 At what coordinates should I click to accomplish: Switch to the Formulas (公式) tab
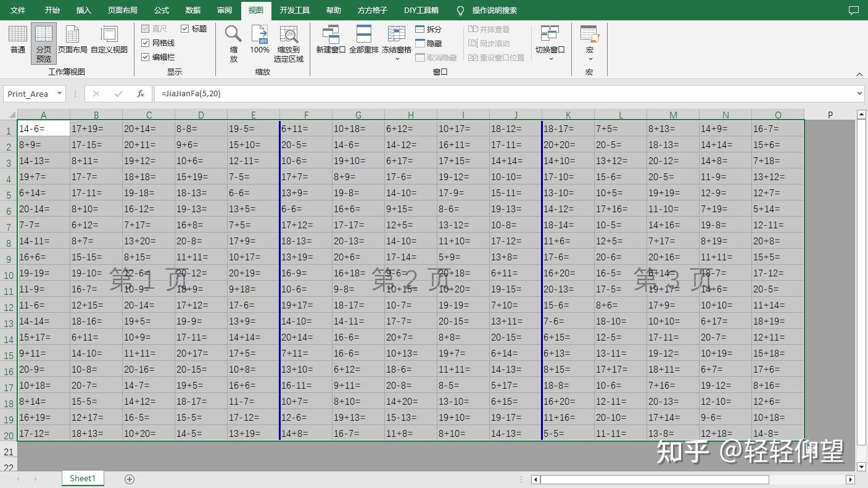click(x=162, y=10)
